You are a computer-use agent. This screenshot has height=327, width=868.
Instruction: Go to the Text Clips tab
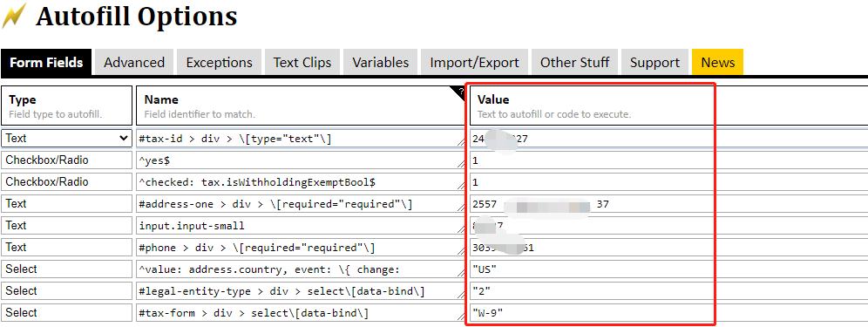302,62
